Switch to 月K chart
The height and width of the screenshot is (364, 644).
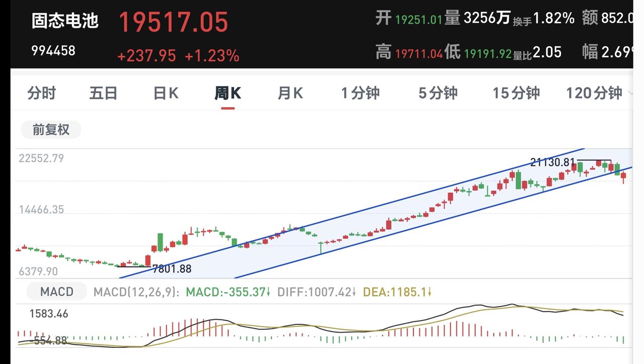point(290,94)
